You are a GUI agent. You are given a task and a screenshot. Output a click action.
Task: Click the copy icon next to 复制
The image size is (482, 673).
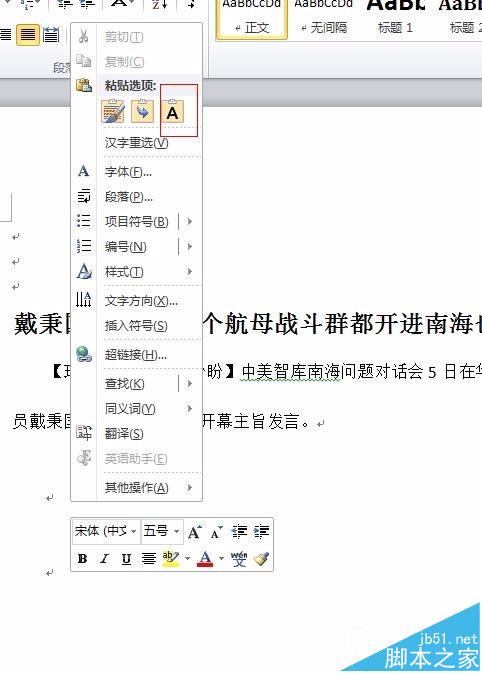[83, 61]
